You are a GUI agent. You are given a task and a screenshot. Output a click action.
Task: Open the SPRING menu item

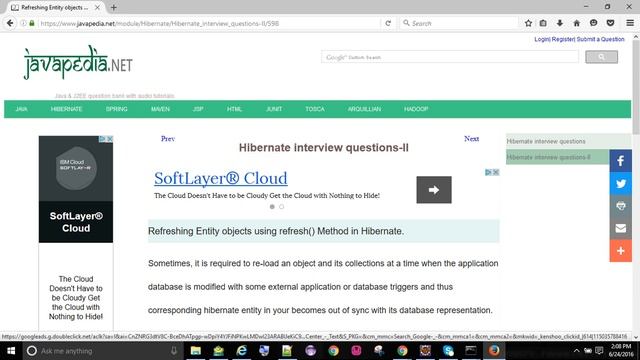point(117,109)
